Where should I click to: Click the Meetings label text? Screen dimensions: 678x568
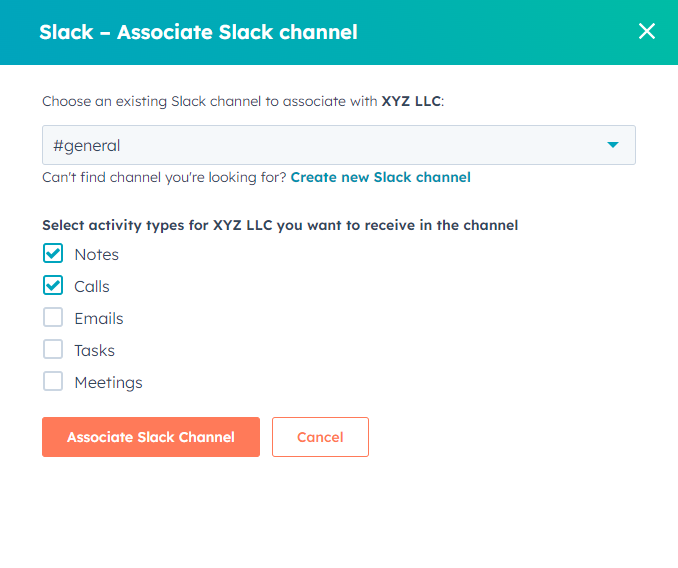(x=108, y=383)
